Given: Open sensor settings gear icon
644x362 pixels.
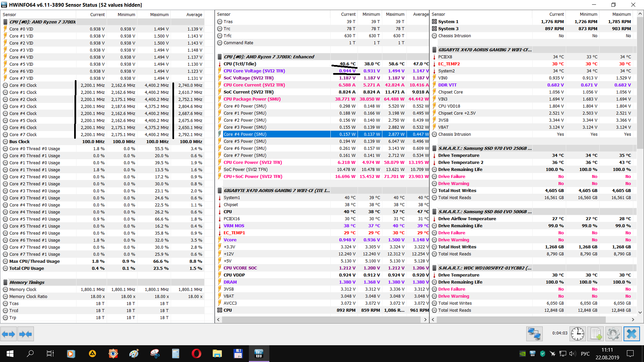Looking at the screenshot, I should 613,334.
